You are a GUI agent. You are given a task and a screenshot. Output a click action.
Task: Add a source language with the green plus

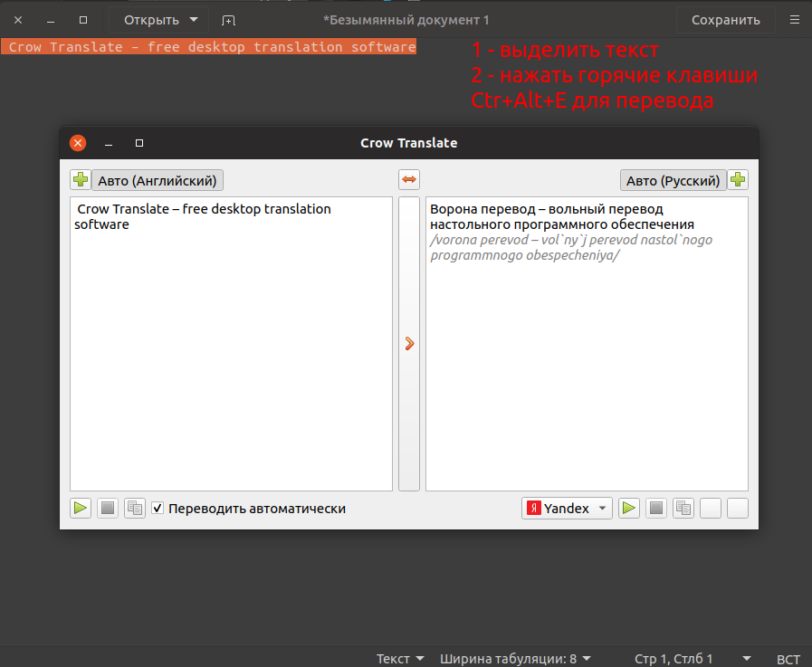[x=81, y=180]
